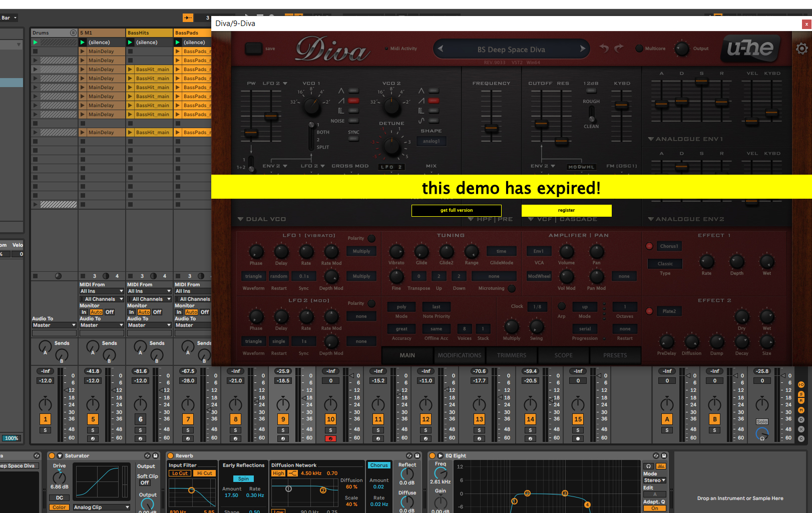The width and height of the screenshot is (812, 513).
Task: Toggle Saturator device activator on/off
Action: (52, 456)
